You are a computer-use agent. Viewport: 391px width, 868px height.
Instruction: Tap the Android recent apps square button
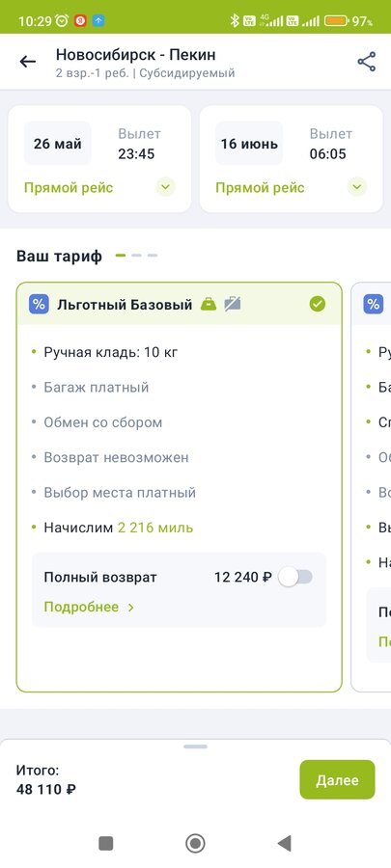[x=106, y=843]
